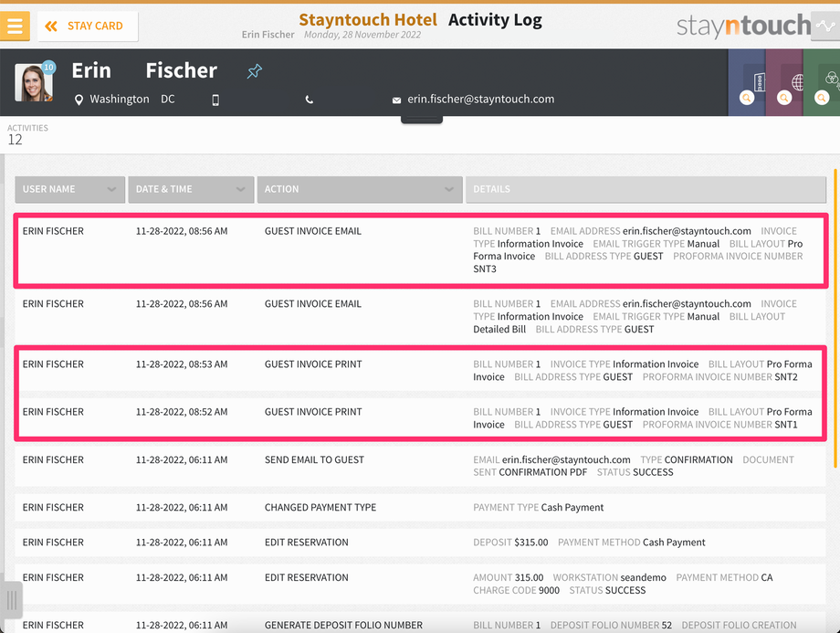840x633 pixels.
Task: Click the search magnifier on travel agent card
Action: [784, 98]
